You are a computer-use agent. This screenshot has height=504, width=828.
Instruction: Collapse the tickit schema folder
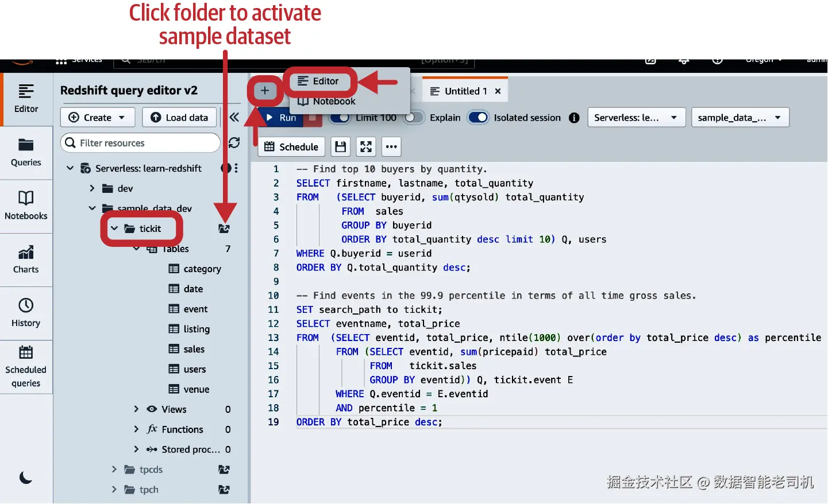coord(114,228)
